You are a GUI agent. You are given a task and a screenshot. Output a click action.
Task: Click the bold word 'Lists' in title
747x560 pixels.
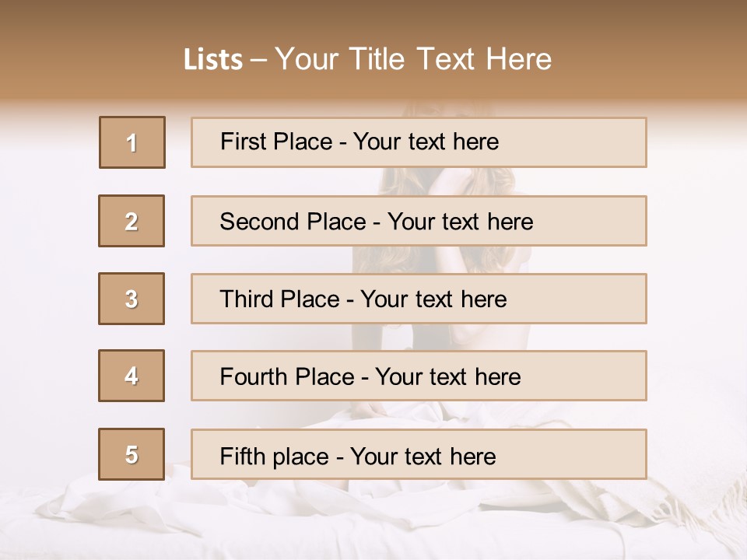pos(213,59)
